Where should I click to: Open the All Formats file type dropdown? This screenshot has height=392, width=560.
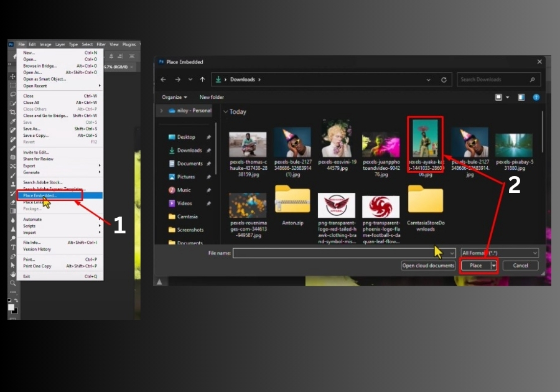[500, 253]
